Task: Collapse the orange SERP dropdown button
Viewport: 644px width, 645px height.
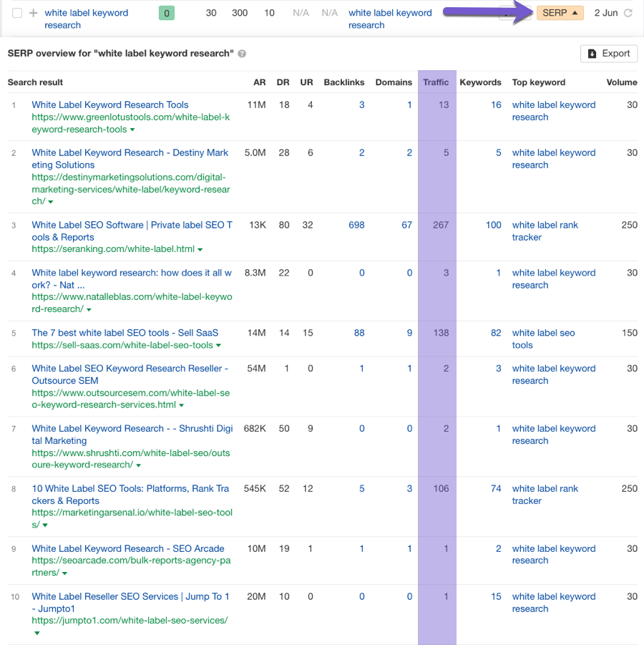Action: click(x=560, y=13)
